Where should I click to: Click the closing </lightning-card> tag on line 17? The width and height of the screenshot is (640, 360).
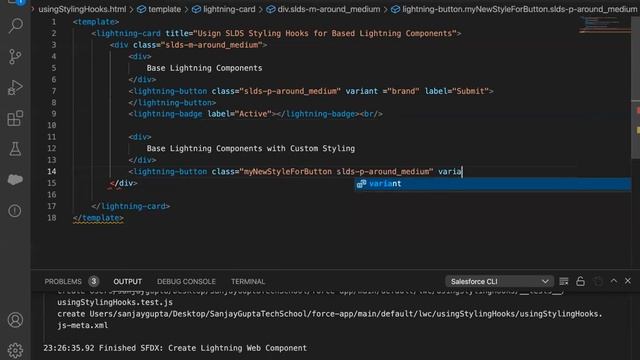pos(131,206)
